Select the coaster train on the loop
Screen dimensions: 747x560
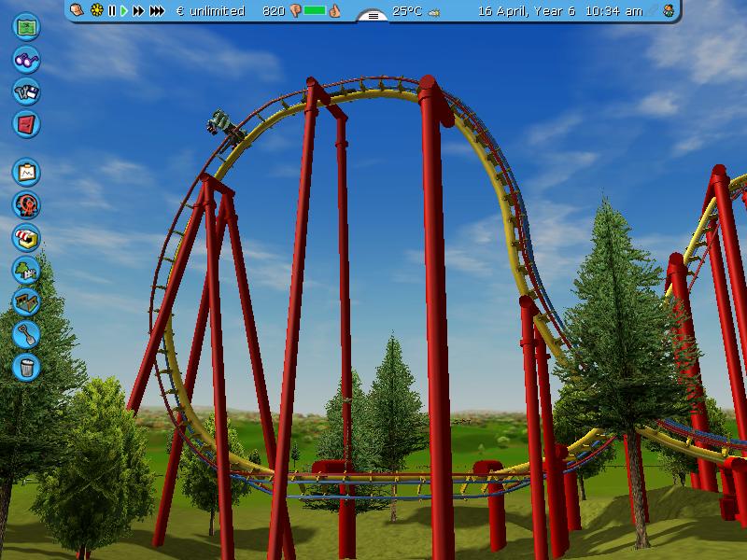pos(225,128)
